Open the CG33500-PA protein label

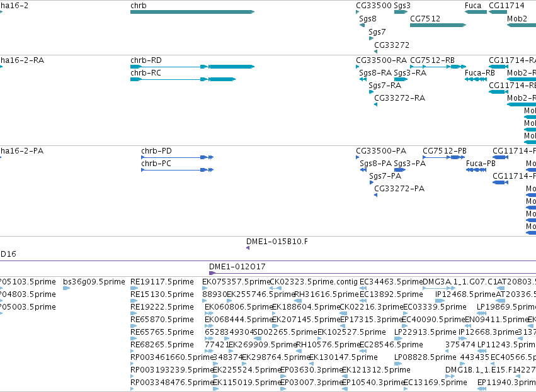point(381,151)
